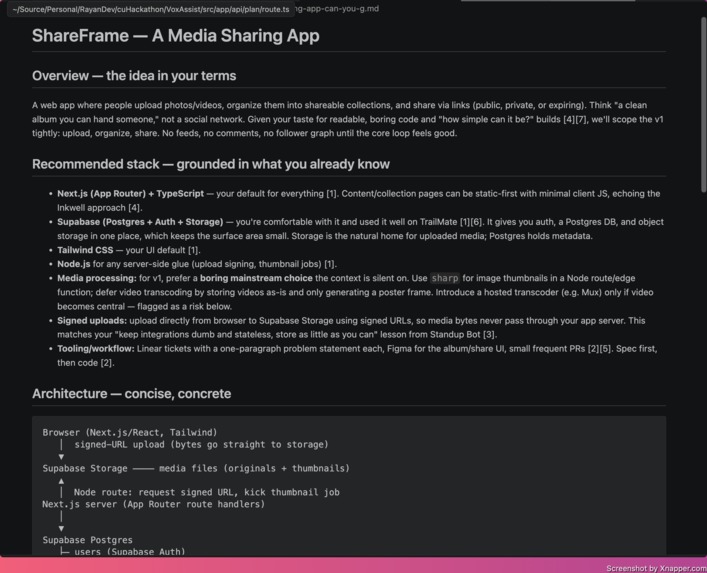The width and height of the screenshot is (707, 573).
Task: Click the 'Browser (Next.js/React, Tailwind)' code line
Action: [x=130, y=433]
